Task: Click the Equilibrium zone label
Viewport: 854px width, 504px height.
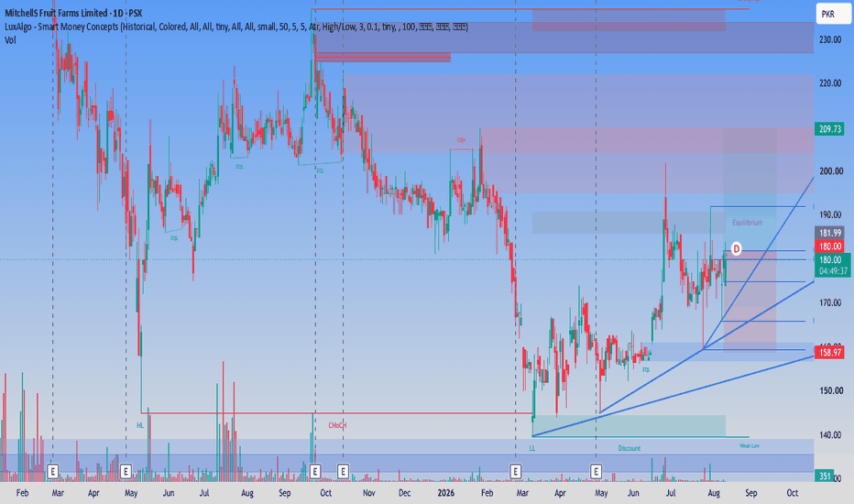Action: [748, 223]
